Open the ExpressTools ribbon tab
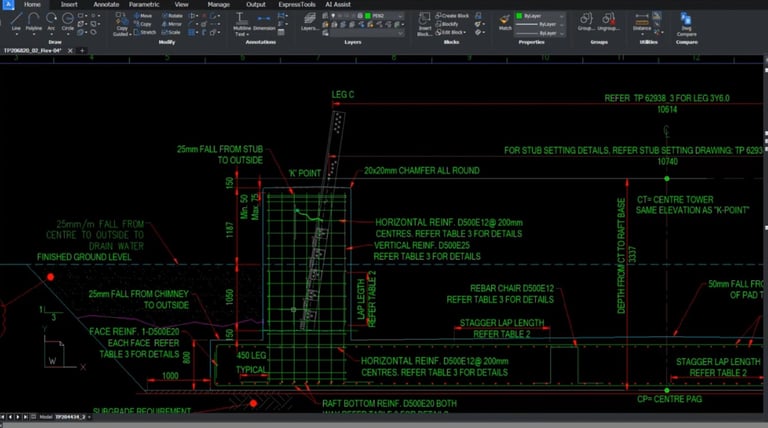Screen dimensions: 768x428 click(x=297, y=4)
